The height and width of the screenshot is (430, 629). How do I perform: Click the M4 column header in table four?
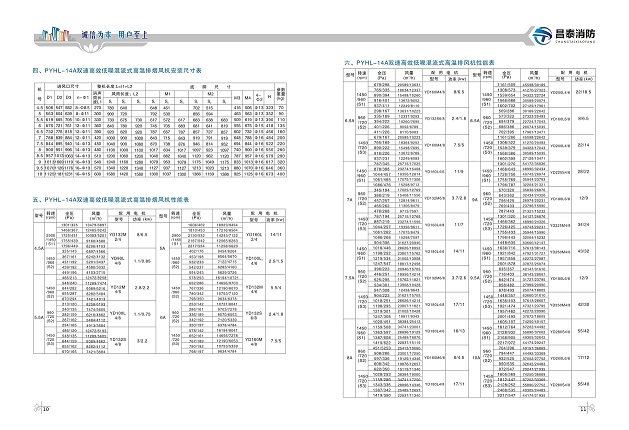pos(248,97)
